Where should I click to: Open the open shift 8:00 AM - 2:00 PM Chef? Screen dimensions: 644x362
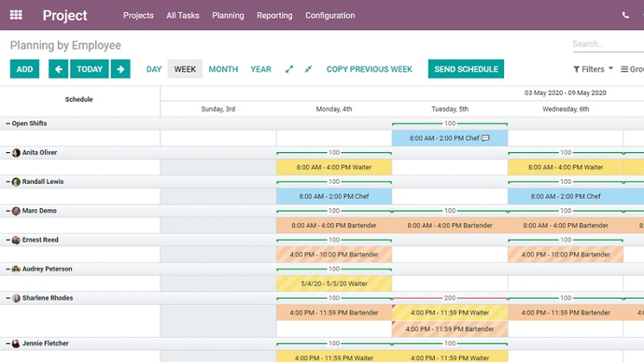[x=450, y=138]
